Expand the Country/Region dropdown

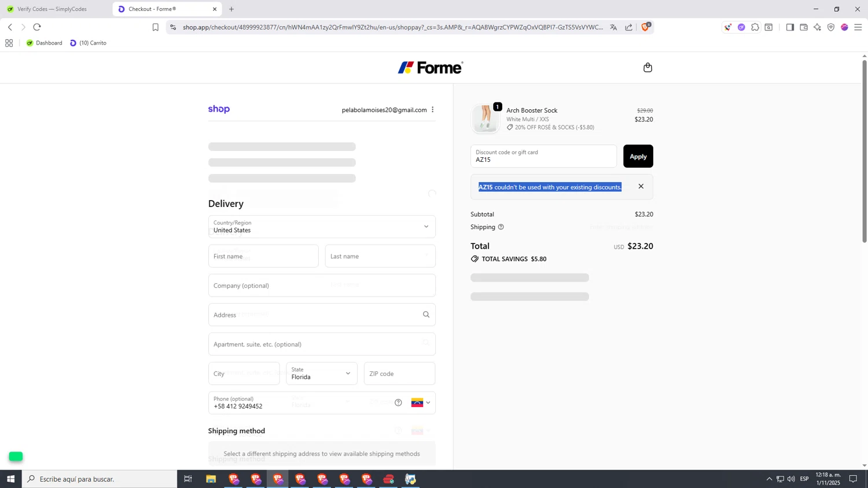(x=322, y=227)
